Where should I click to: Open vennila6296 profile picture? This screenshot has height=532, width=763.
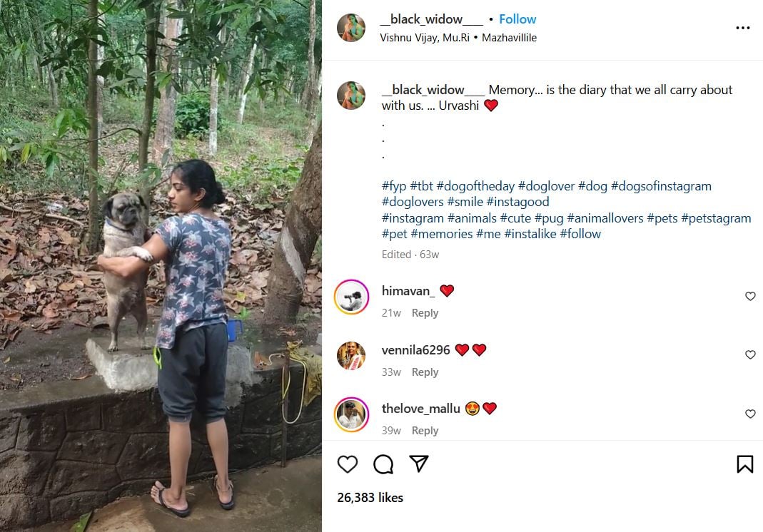pos(351,357)
